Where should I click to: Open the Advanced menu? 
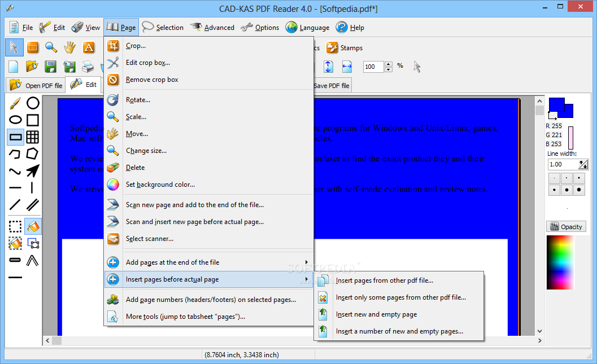tap(212, 28)
